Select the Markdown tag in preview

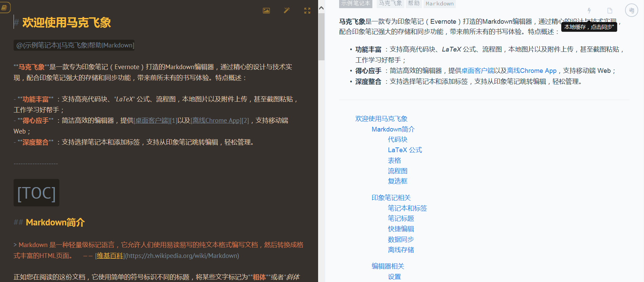(440, 3)
